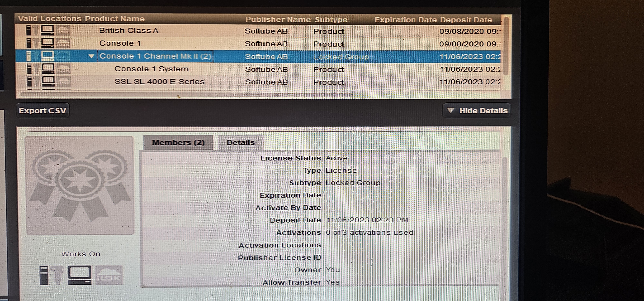Select the Console 1 System member license

(258, 69)
